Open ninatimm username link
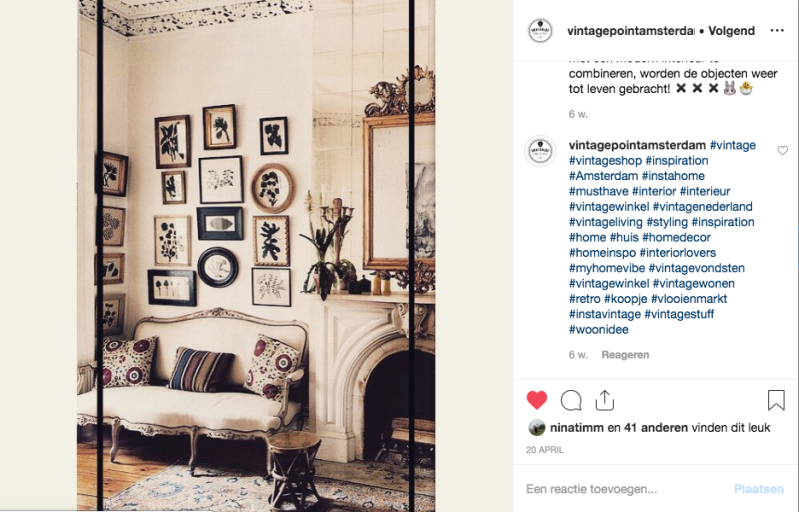This screenshot has height=512, width=799. tap(577, 427)
